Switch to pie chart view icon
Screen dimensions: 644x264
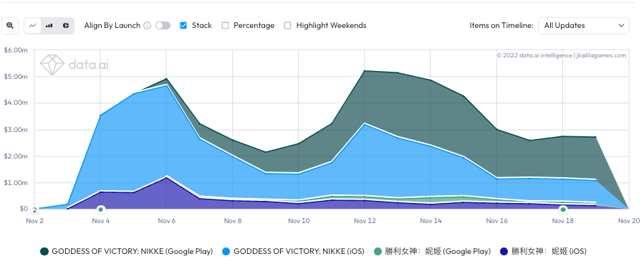tap(66, 26)
